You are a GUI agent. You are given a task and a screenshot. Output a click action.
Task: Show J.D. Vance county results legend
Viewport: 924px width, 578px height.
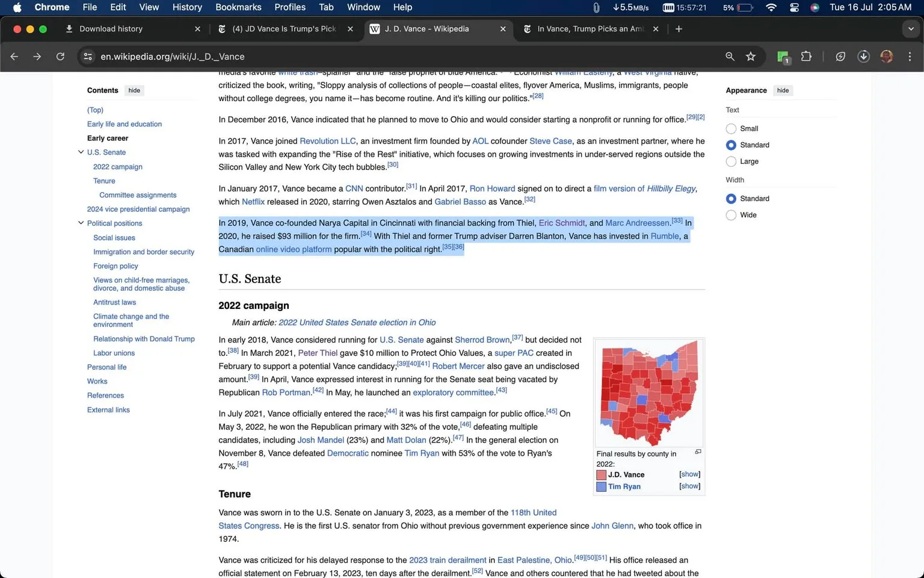689,474
